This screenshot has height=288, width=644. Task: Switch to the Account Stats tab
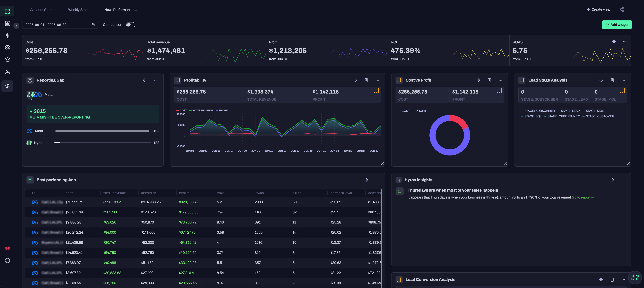pos(41,10)
